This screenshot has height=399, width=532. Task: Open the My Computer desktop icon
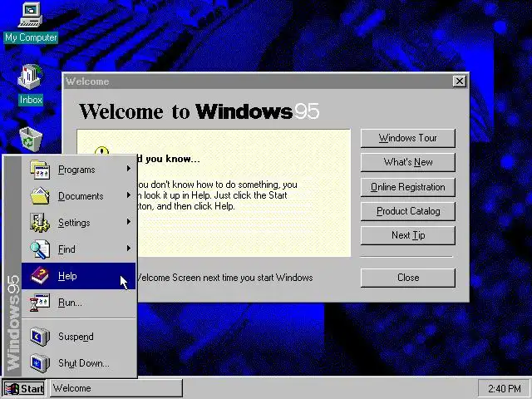point(31,22)
